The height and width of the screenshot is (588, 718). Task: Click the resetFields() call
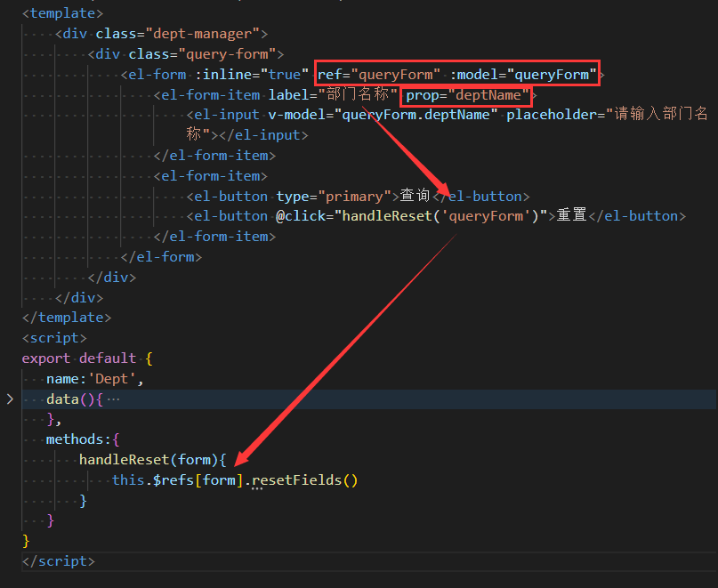[x=305, y=480]
